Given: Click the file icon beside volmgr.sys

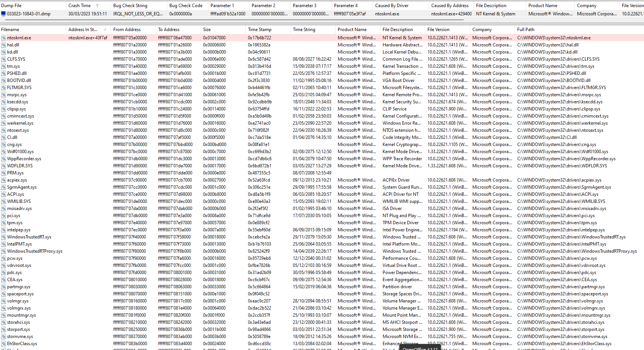Looking at the screenshot, I should (x=3, y=301).
